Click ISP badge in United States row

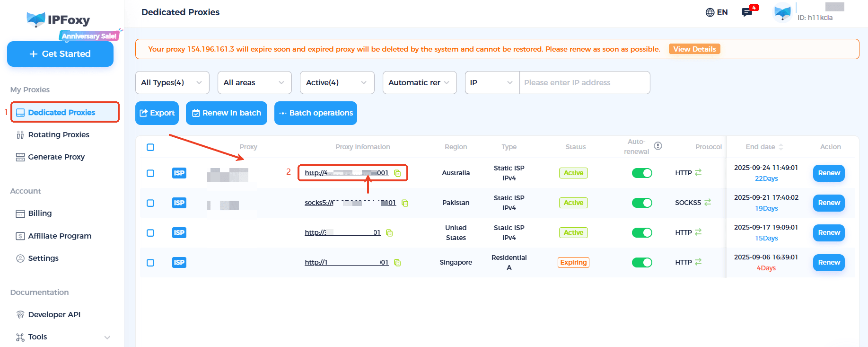(x=179, y=233)
